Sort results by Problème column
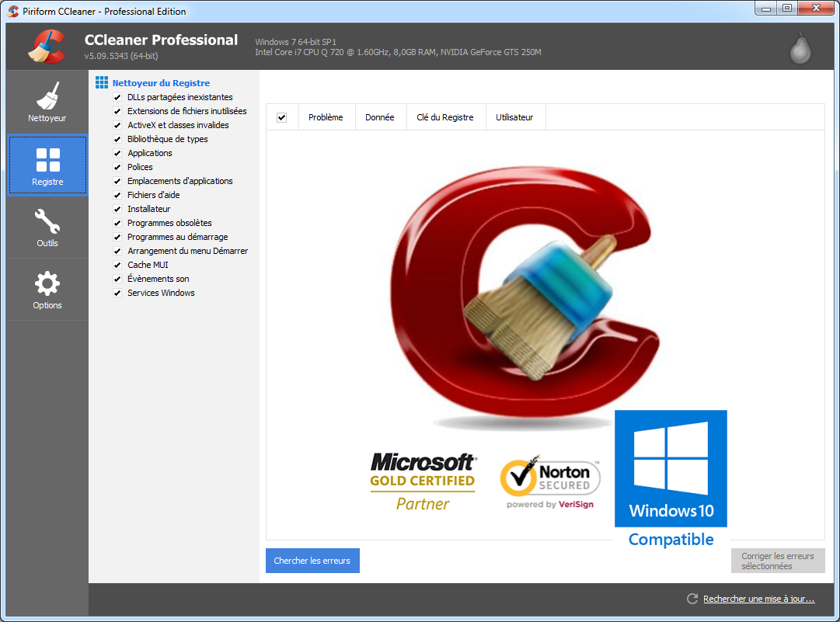 pos(326,117)
